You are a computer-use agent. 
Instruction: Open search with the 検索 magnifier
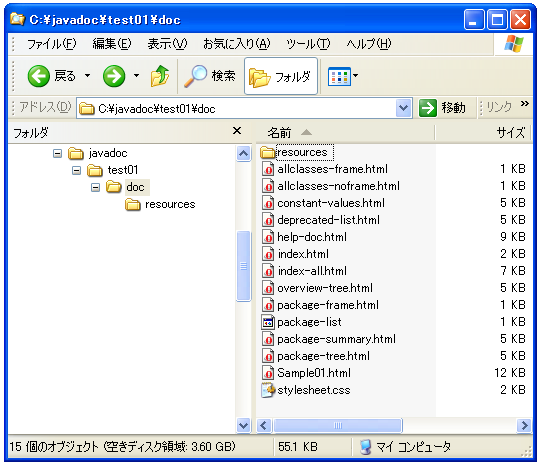pyautogui.click(x=210, y=76)
